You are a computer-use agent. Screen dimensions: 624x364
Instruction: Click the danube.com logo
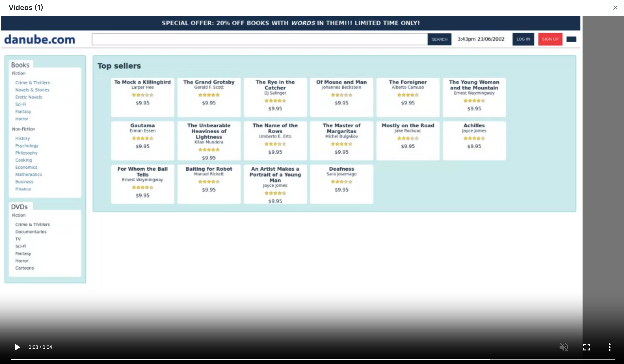[40, 39]
